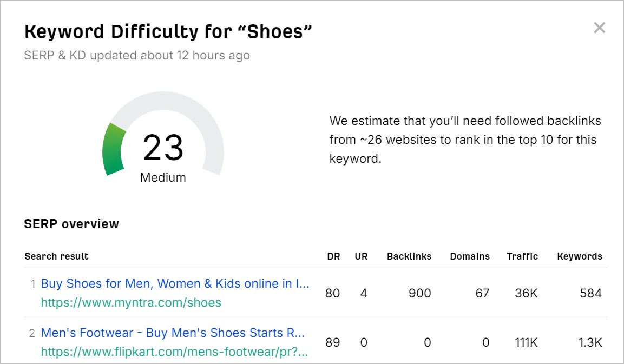
Task: Open Flipkart 'Men's Footwear' result title
Action: [173, 333]
